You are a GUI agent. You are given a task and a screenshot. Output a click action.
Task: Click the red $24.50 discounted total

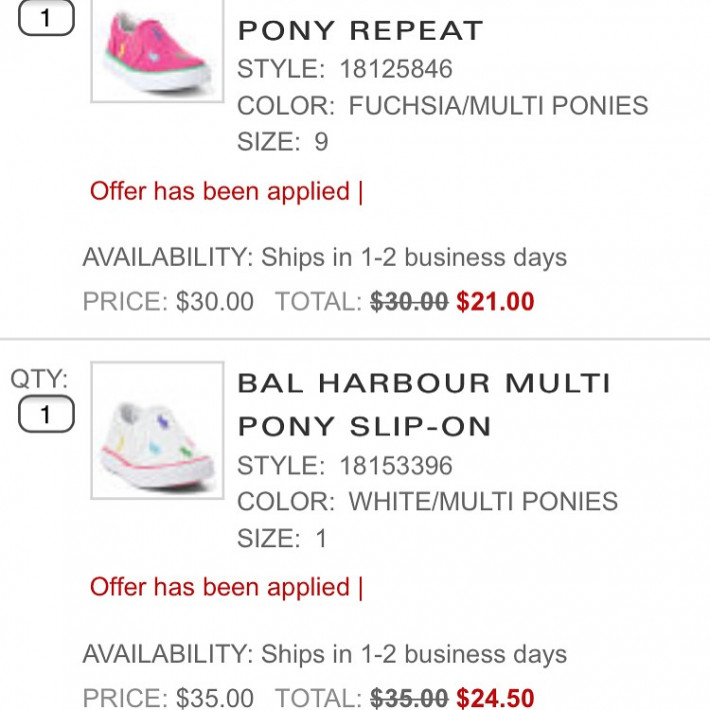point(495,697)
